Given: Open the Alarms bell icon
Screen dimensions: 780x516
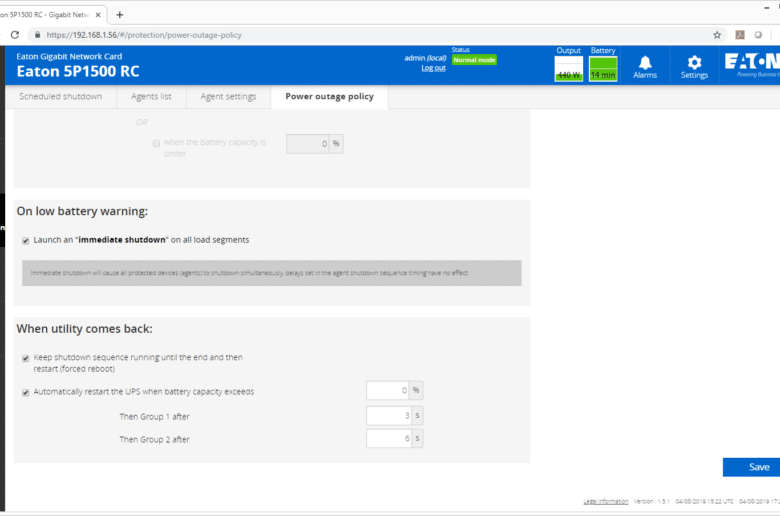Looking at the screenshot, I should [645, 67].
